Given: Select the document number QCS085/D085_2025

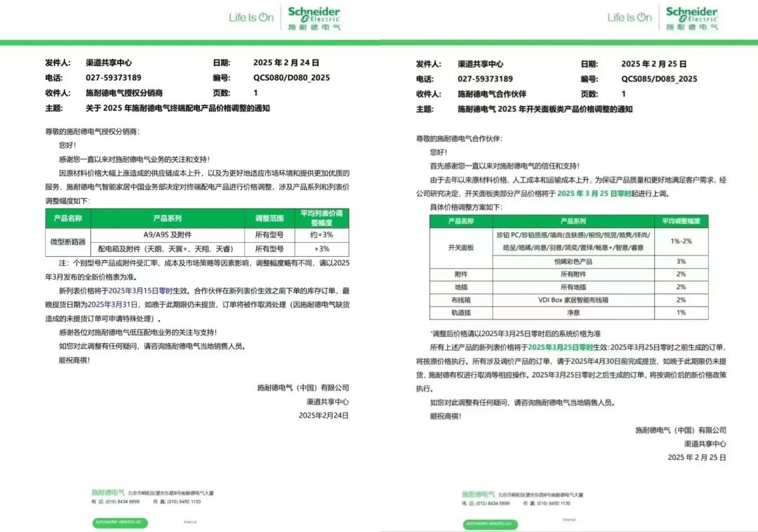Looking at the screenshot, I should (659, 79).
